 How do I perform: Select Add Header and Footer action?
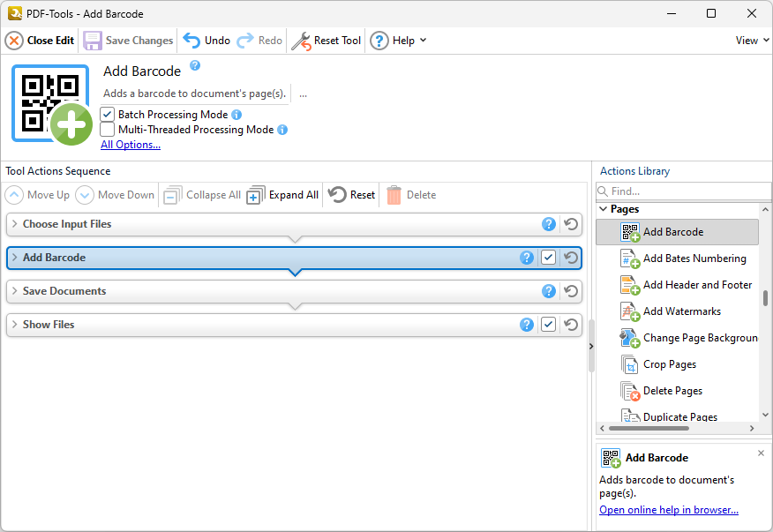tap(678, 285)
